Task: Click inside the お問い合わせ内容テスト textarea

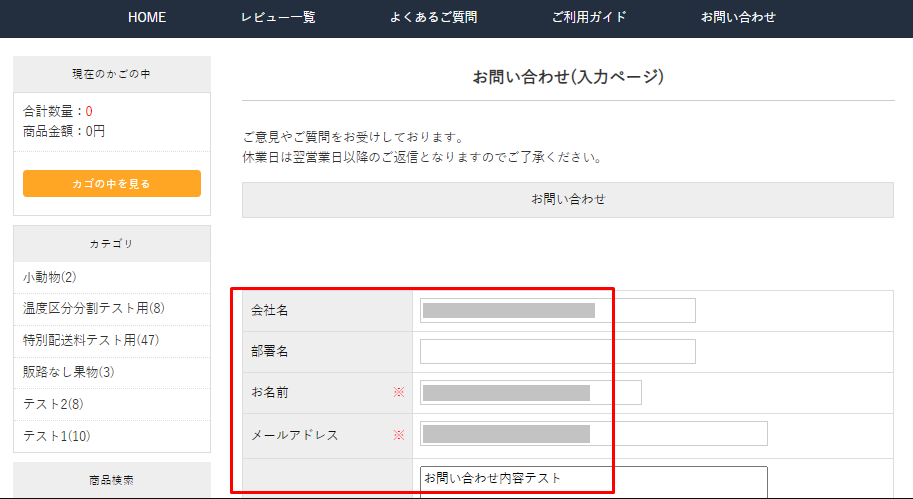Action: coord(593,482)
